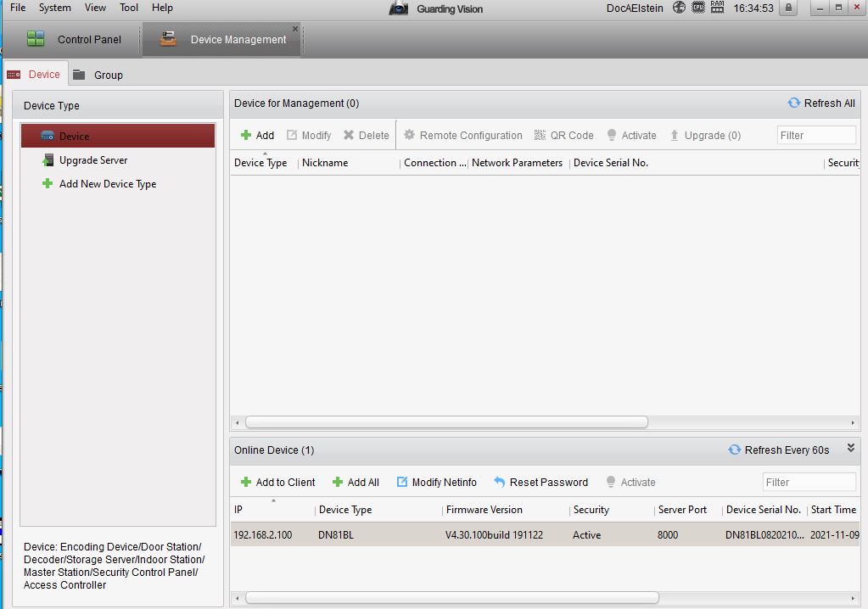Click the green plus Add icon

(246, 135)
